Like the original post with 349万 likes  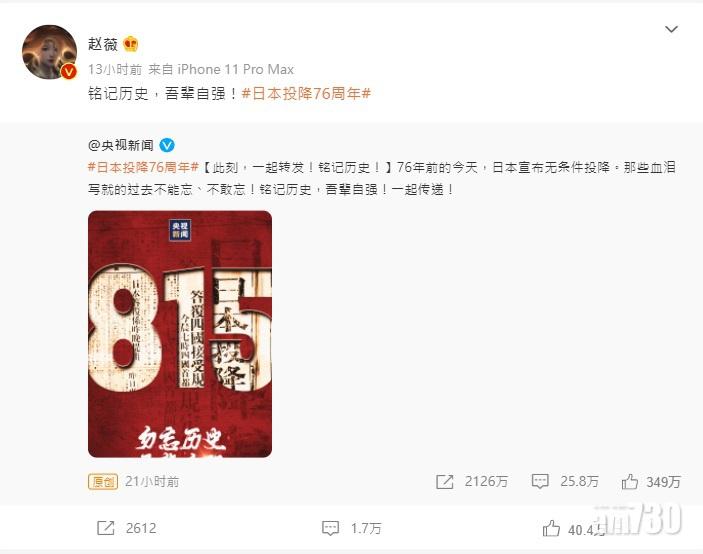(x=630, y=482)
